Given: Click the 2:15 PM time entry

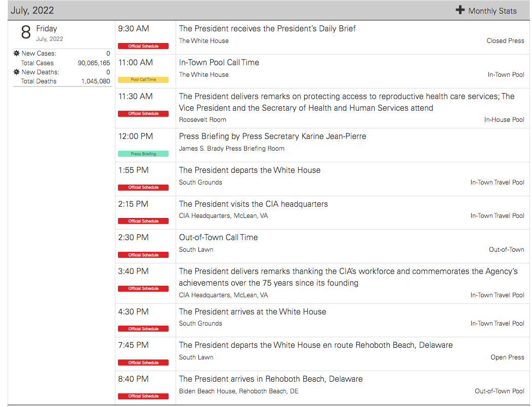Looking at the screenshot, I should click(133, 204).
